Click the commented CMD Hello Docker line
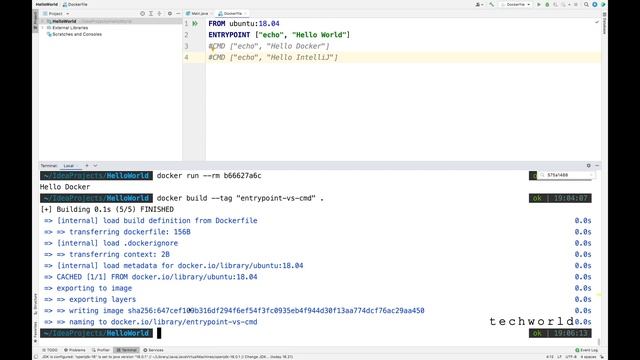The width and height of the screenshot is (640, 360). pyautogui.click(x=269, y=46)
